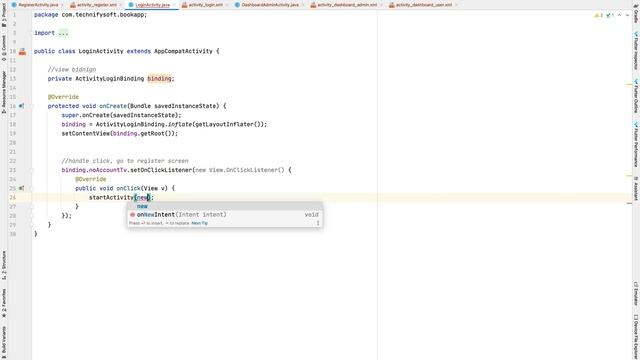Click line number 20 in the gutter
Image resolution: width=640 pixels, height=360 pixels.
[13, 142]
